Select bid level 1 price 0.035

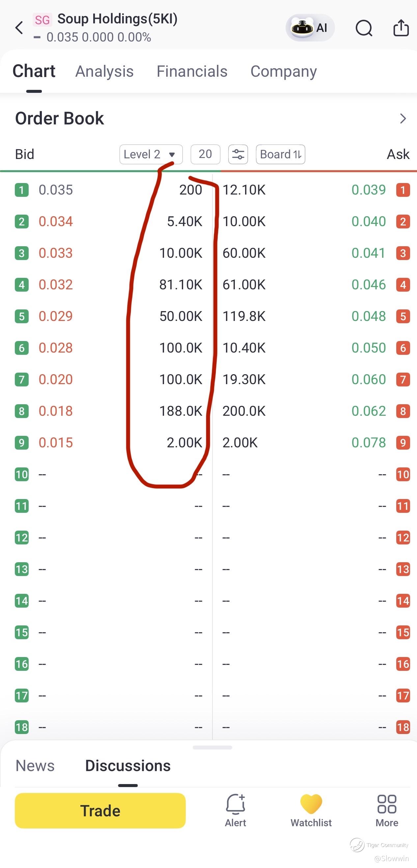(x=56, y=190)
